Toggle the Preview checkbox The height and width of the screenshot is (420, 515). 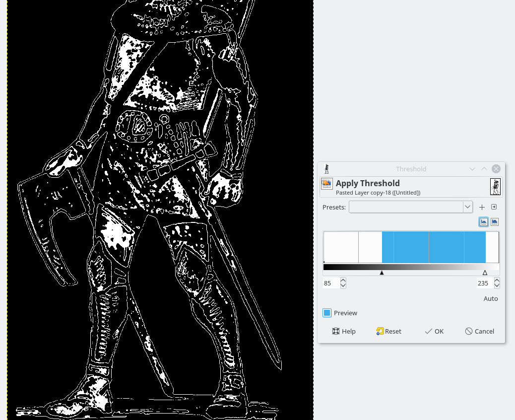coord(327,313)
